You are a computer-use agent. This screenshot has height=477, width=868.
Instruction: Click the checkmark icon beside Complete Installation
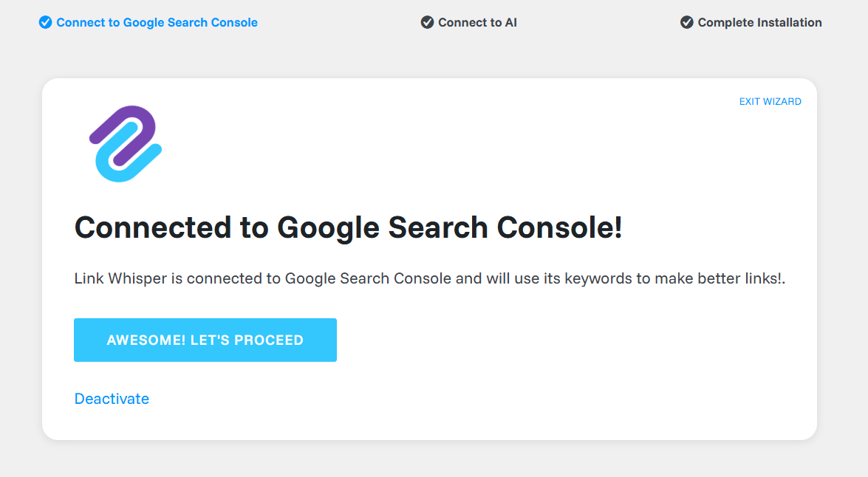coord(686,22)
